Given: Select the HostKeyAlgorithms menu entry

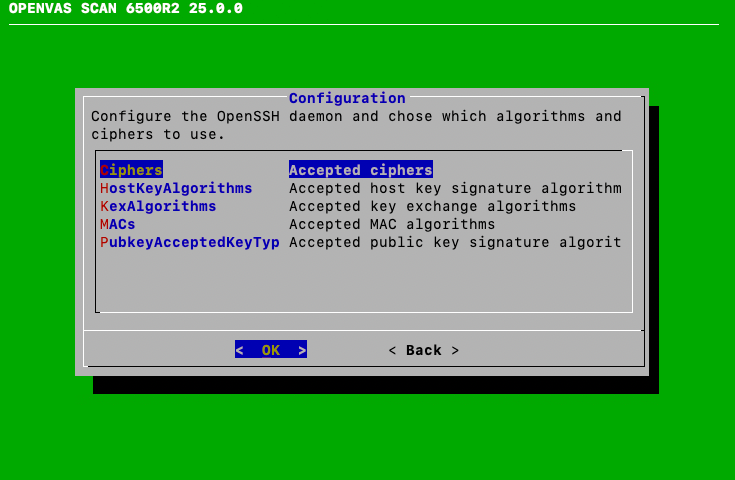Looking at the screenshot, I should (x=176, y=188).
